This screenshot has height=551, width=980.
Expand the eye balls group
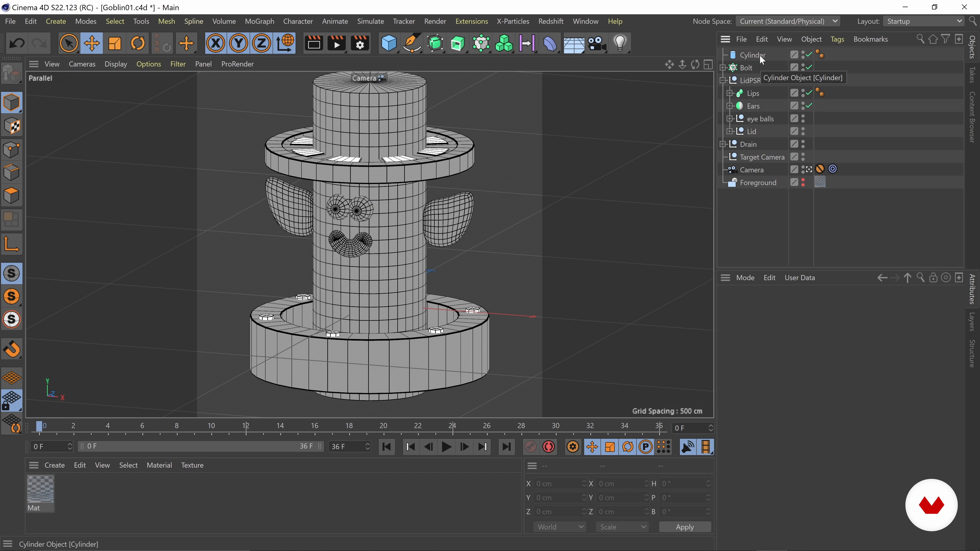729,119
